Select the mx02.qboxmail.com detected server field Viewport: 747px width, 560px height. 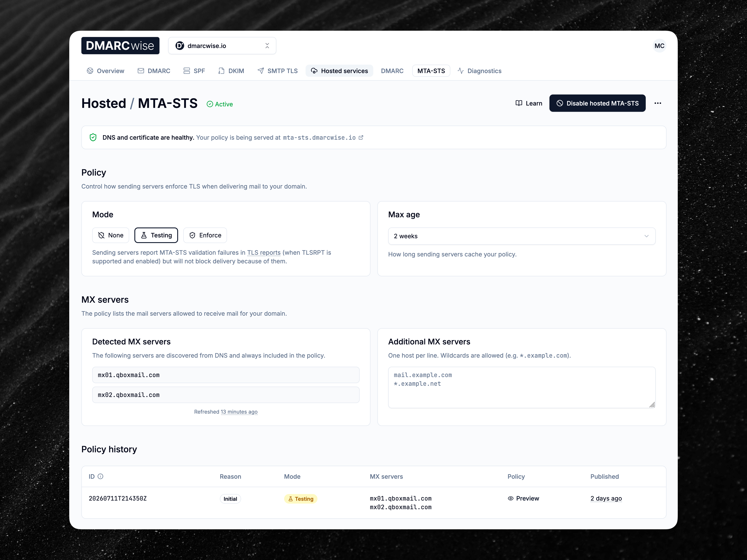(226, 395)
